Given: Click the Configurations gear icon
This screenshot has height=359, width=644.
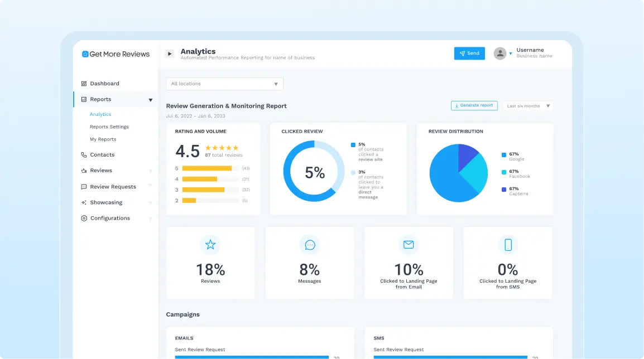Looking at the screenshot, I should pyautogui.click(x=84, y=219).
